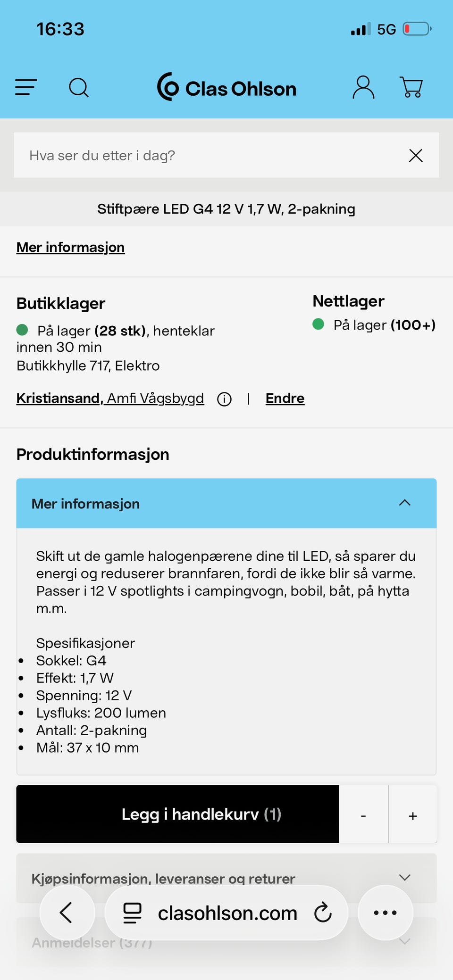Open the search magnifier icon
This screenshot has height=980, width=453.
tap(79, 87)
